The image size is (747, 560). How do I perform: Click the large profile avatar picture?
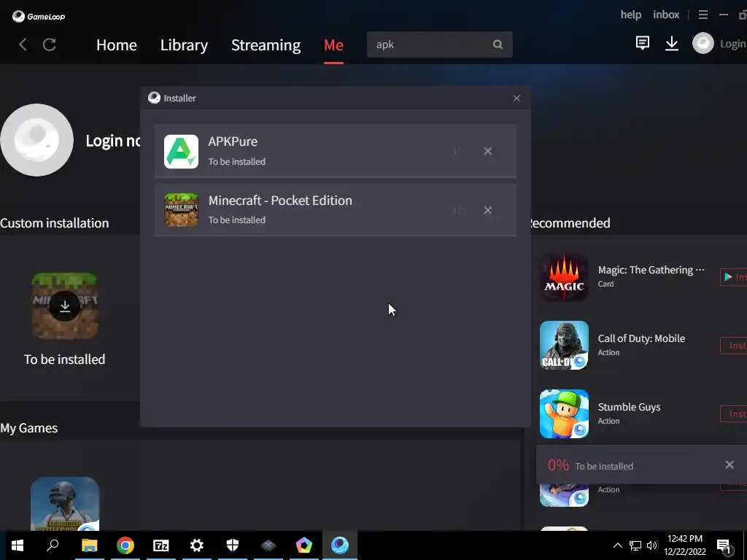click(36, 140)
